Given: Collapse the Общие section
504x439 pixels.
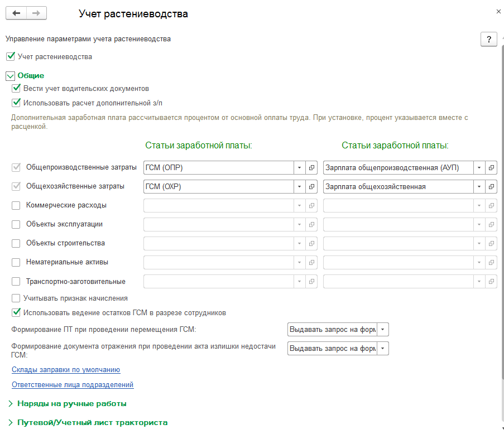Looking at the screenshot, I should 10,76.
